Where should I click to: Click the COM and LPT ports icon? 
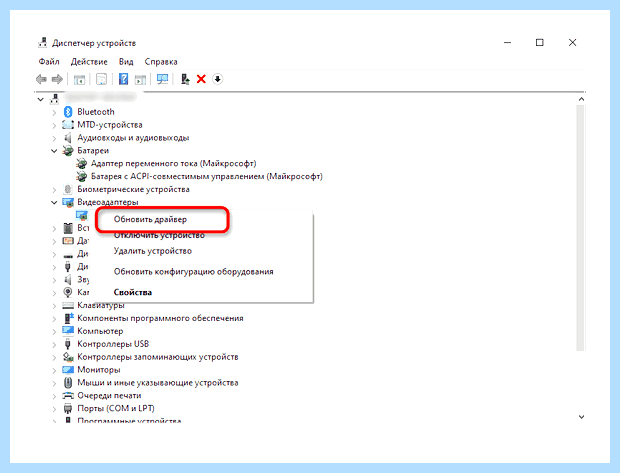[68, 409]
